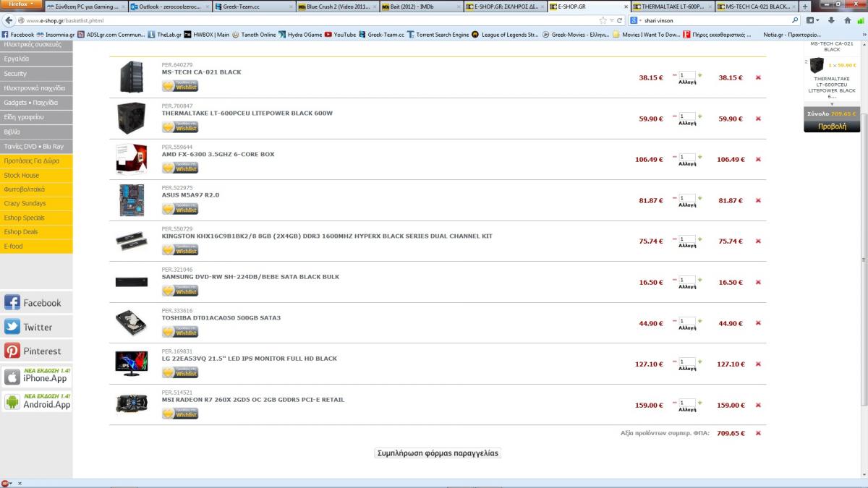This screenshot has width=868, height=488.
Task: Open new browser tab with plus button
Action: pyautogui.click(x=805, y=6)
